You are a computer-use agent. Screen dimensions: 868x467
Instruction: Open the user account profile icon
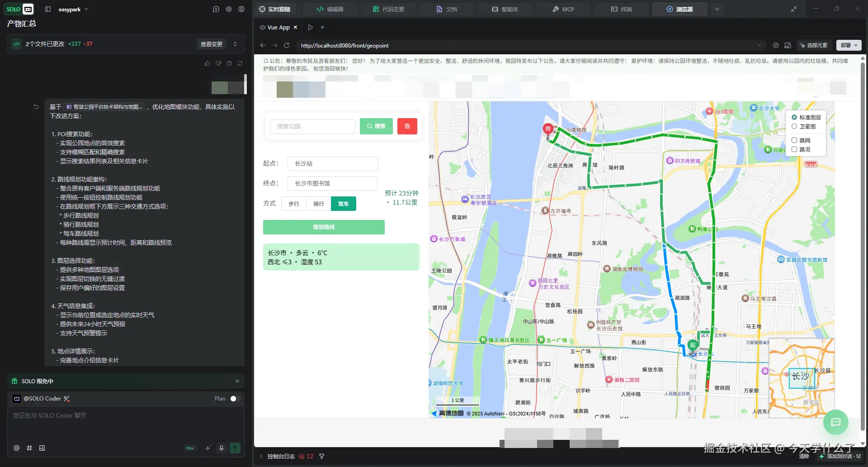click(241, 9)
